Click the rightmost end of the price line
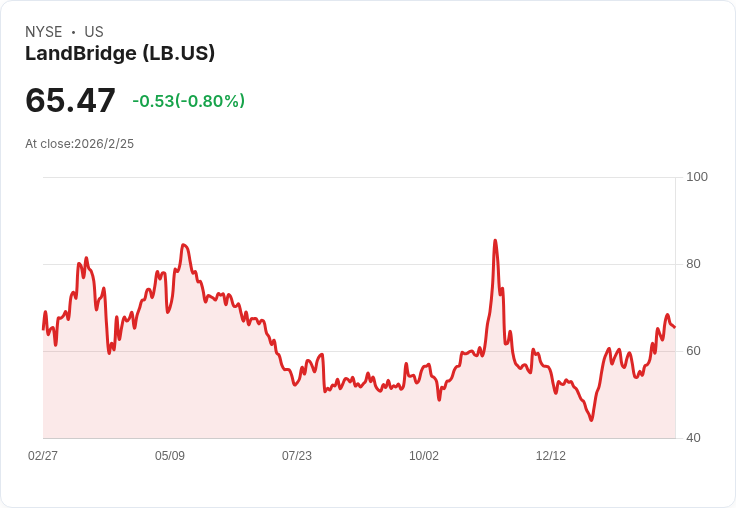736x508 pixels. tap(675, 327)
